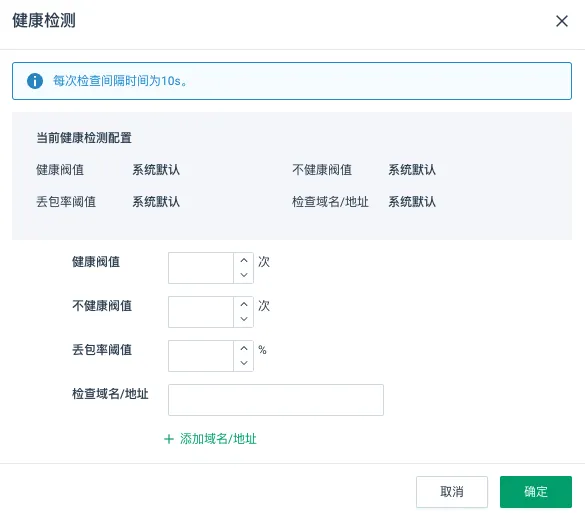Click 系统默认 value beside 检查域名/地址

tap(412, 202)
